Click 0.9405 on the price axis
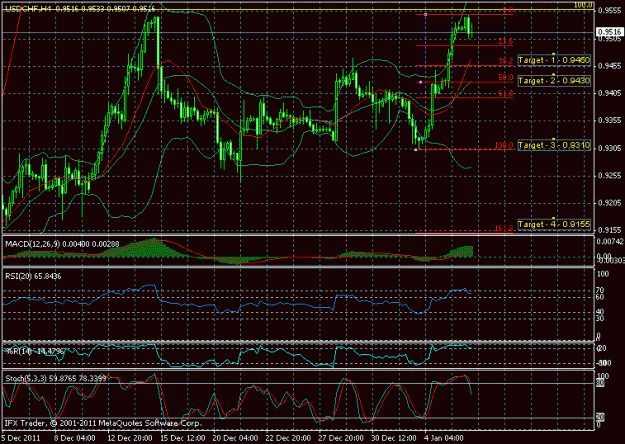Image resolution: width=625 pixels, height=444 pixels. pos(610,93)
